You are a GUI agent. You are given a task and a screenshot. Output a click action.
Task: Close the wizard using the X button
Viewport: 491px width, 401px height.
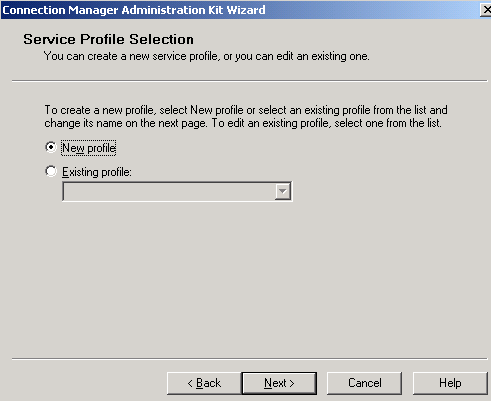click(486, 10)
